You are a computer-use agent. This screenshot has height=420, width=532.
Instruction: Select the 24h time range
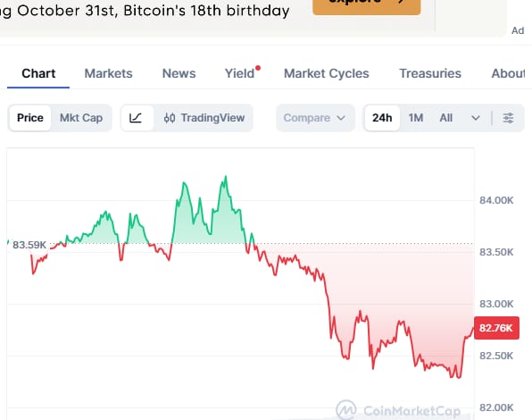(382, 118)
